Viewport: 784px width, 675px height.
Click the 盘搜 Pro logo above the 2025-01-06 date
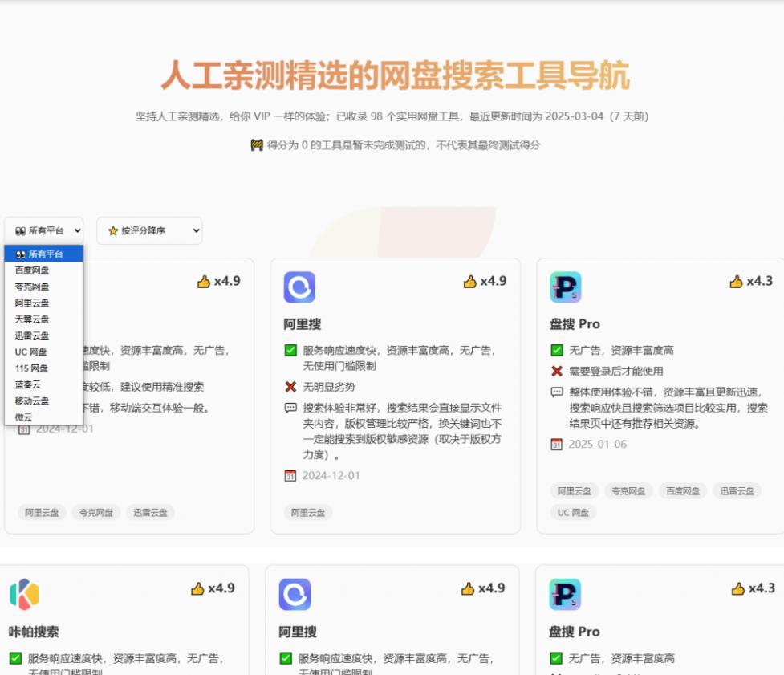click(566, 287)
